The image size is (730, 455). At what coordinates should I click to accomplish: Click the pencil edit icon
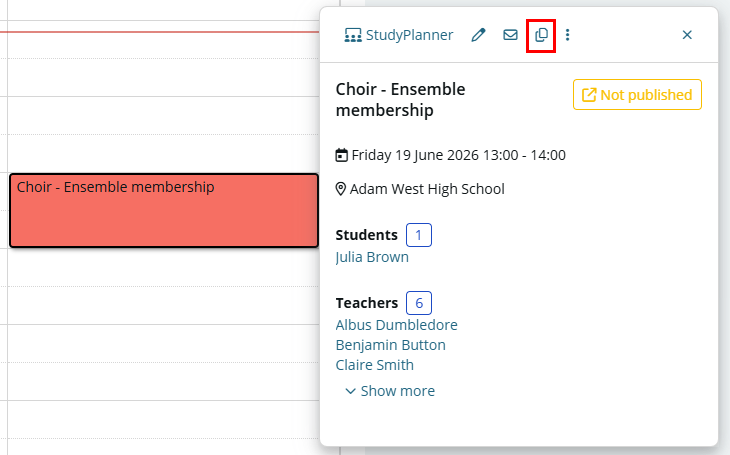(478, 35)
